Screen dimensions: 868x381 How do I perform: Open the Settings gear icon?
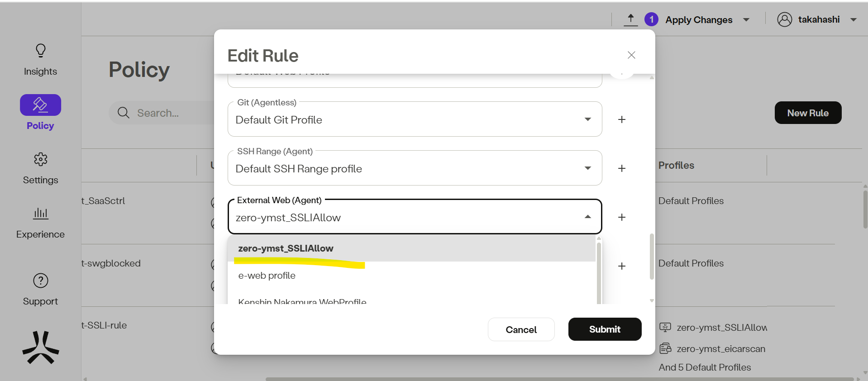[x=41, y=159]
